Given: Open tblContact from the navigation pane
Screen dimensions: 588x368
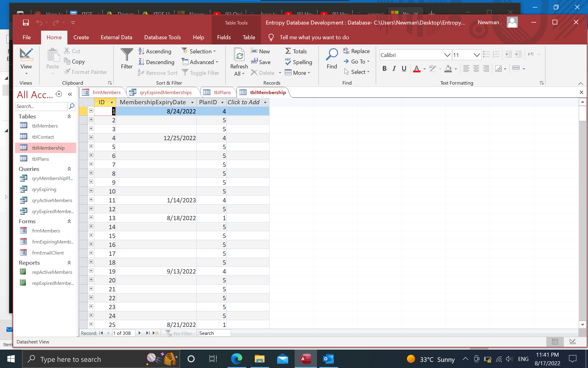Looking at the screenshot, I should 43,137.
